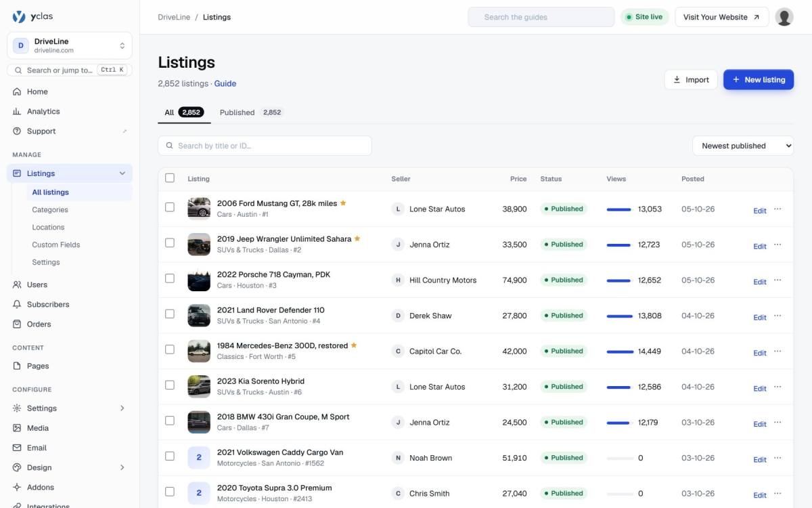Open more options for Jeep Wrangler row
The width and height of the screenshot is (812, 508).
coord(777,245)
